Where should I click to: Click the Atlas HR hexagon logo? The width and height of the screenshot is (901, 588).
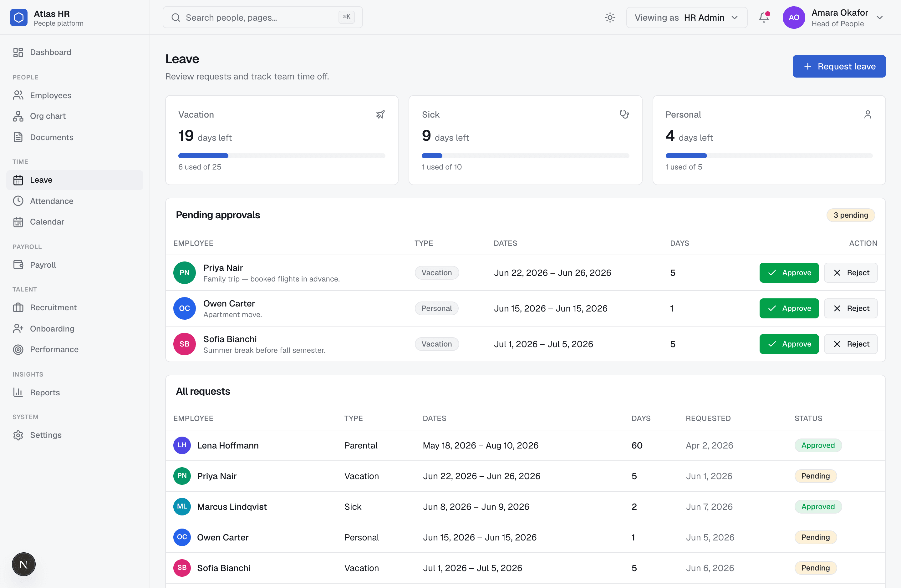18,18
